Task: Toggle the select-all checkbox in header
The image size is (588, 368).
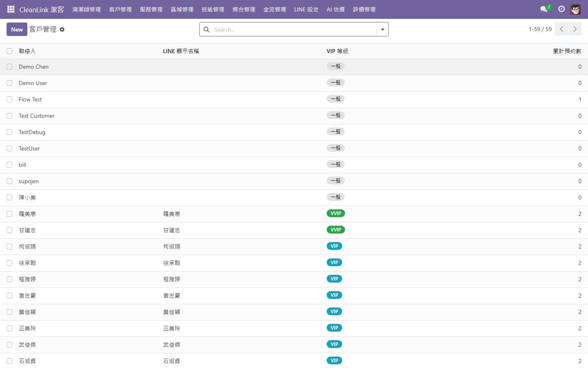Action: (9, 51)
